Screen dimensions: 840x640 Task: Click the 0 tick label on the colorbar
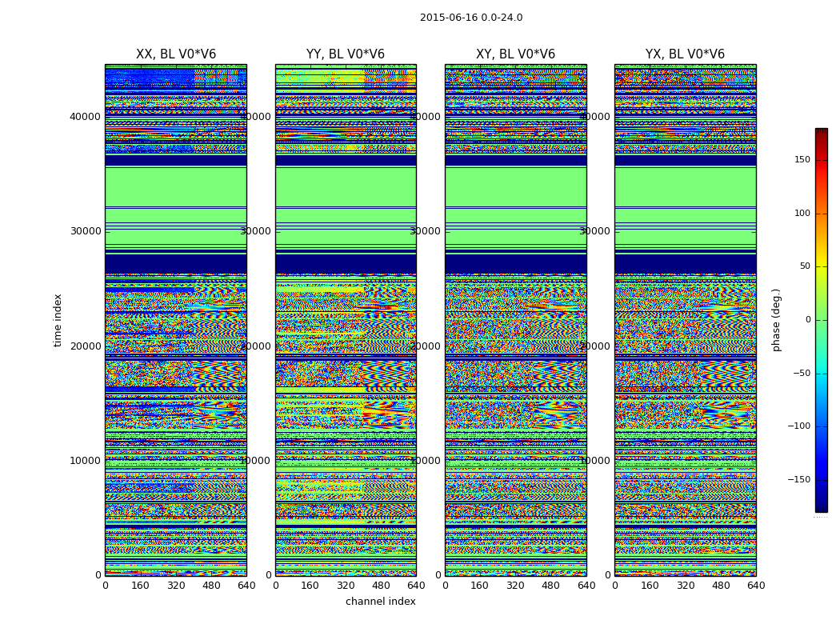807,320
